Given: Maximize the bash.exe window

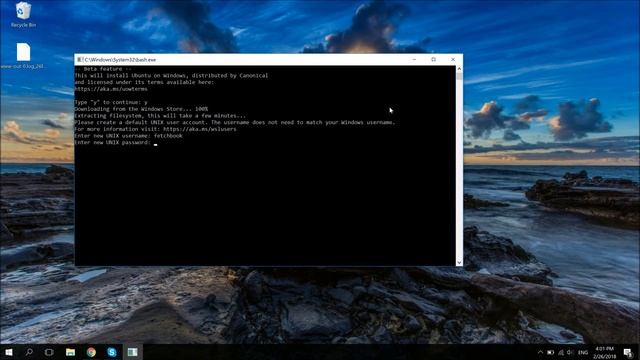Looking at the screenshot, I should click(433, 60).
